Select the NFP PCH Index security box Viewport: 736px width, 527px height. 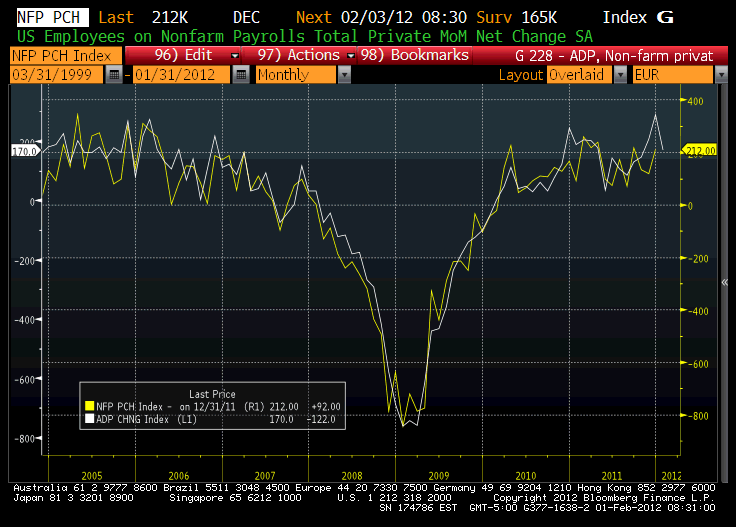66,55
